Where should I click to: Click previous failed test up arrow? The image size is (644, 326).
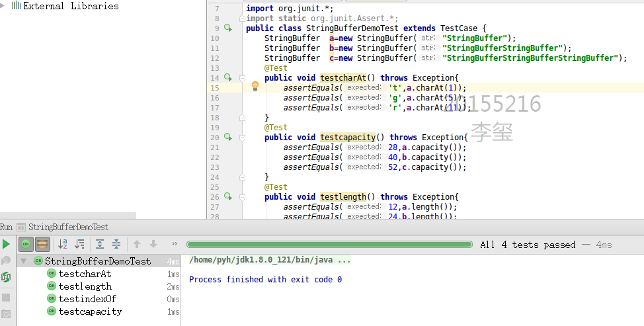click(137, 244)
